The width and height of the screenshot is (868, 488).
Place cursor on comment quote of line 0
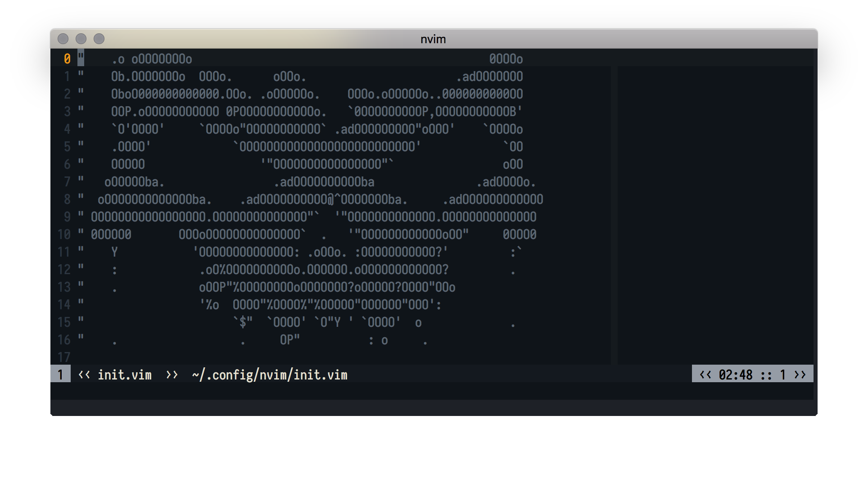tap(81, 59)
